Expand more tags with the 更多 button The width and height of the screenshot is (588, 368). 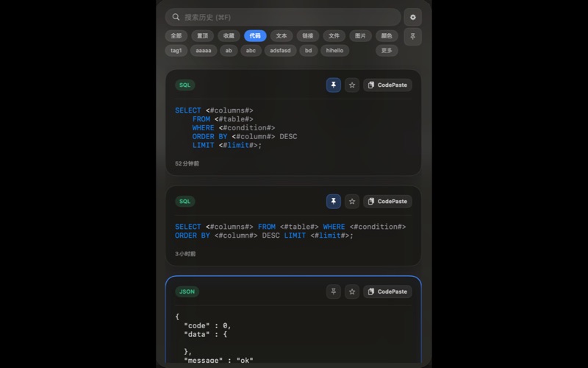click(387, 51)
